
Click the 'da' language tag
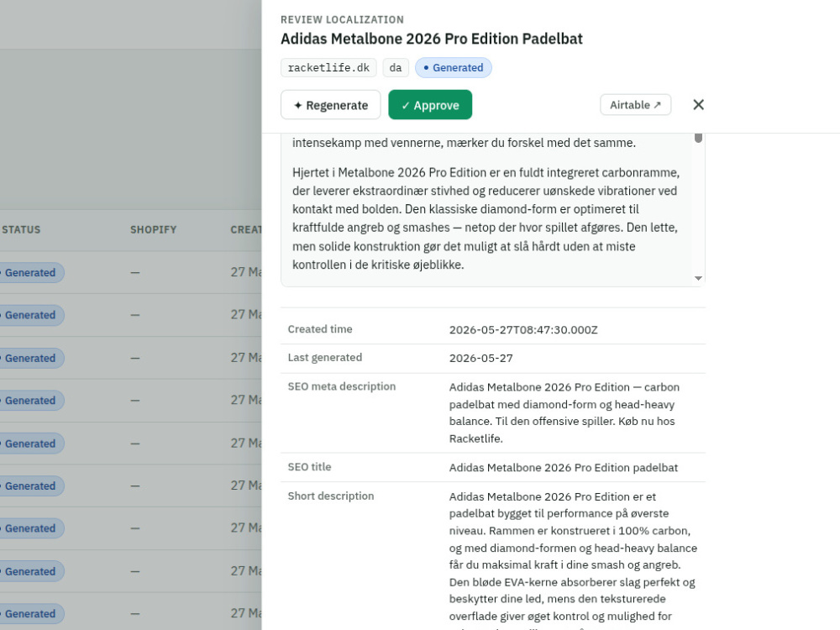click(396, 68)
